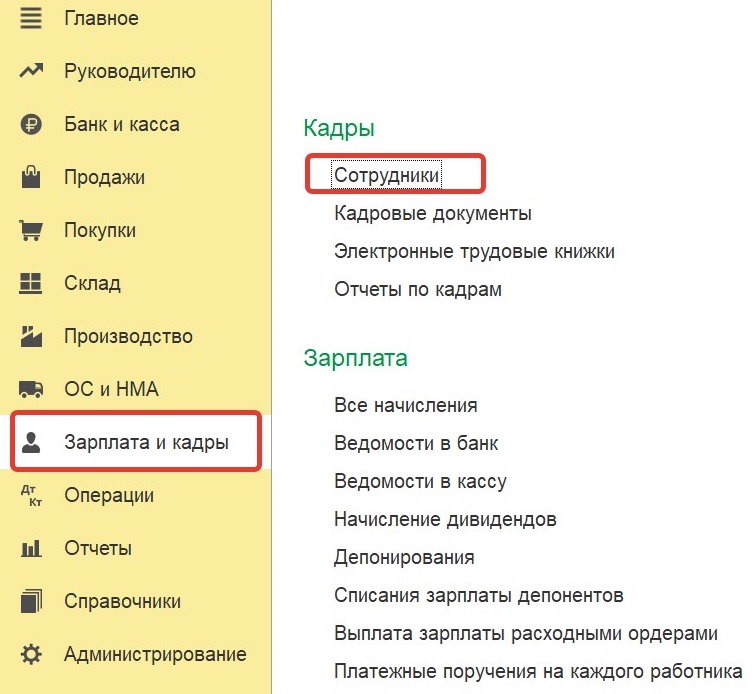Open Все начисления
The height and width of the screenshot is (694, 755).
406,405
